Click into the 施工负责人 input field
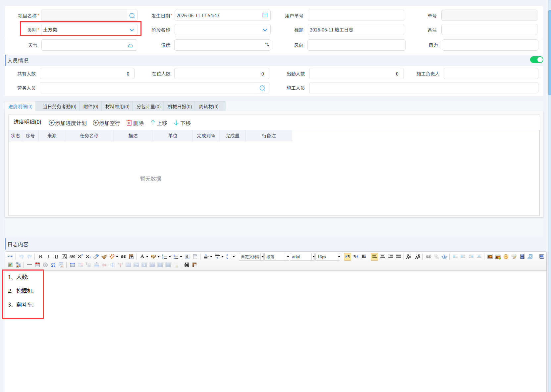551x392 pixels. 491,73
